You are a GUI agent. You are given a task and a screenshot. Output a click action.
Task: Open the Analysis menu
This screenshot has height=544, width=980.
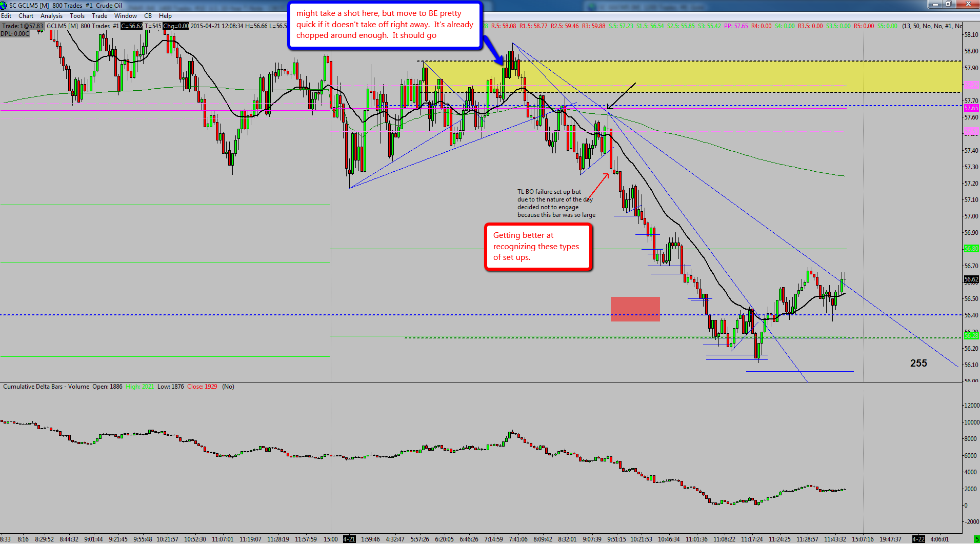[x=51, y=16]
